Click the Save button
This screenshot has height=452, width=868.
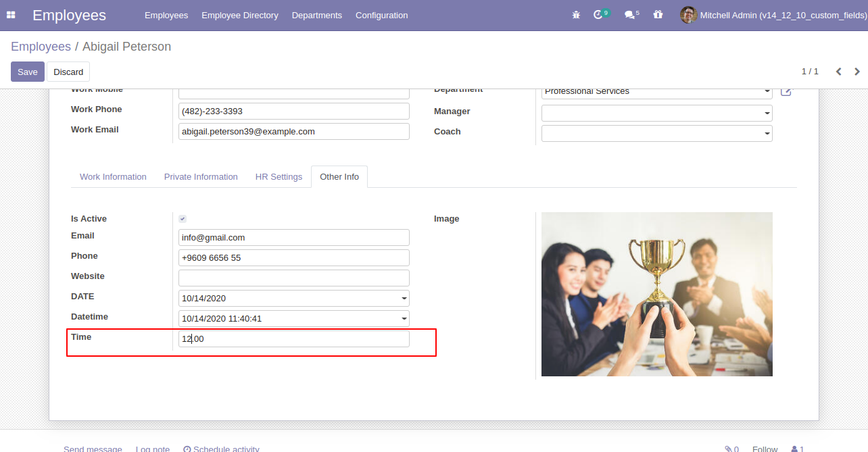point(28,72)
